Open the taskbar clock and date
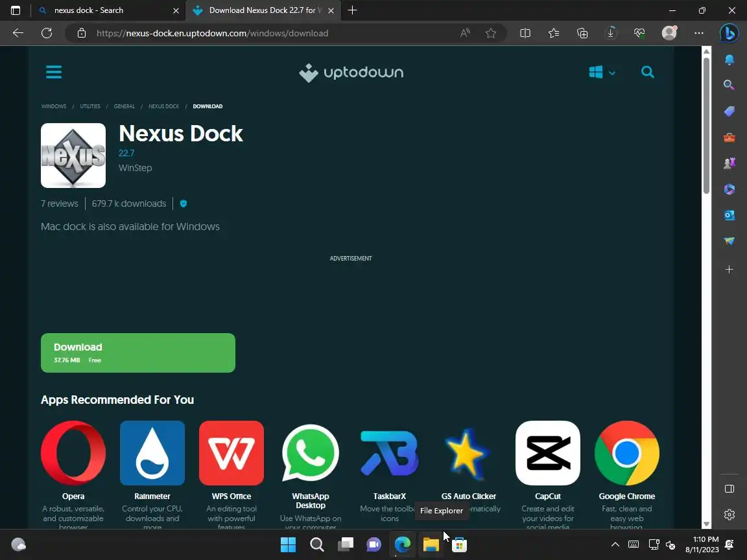This screenshot has width=747, height=560. click(702, 544)
